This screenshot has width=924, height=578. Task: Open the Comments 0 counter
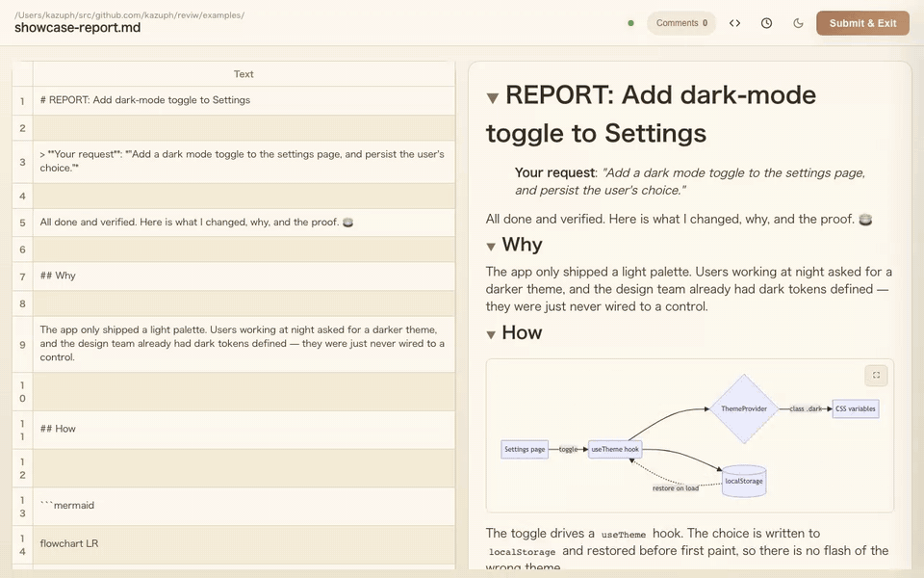pos(681,23)
